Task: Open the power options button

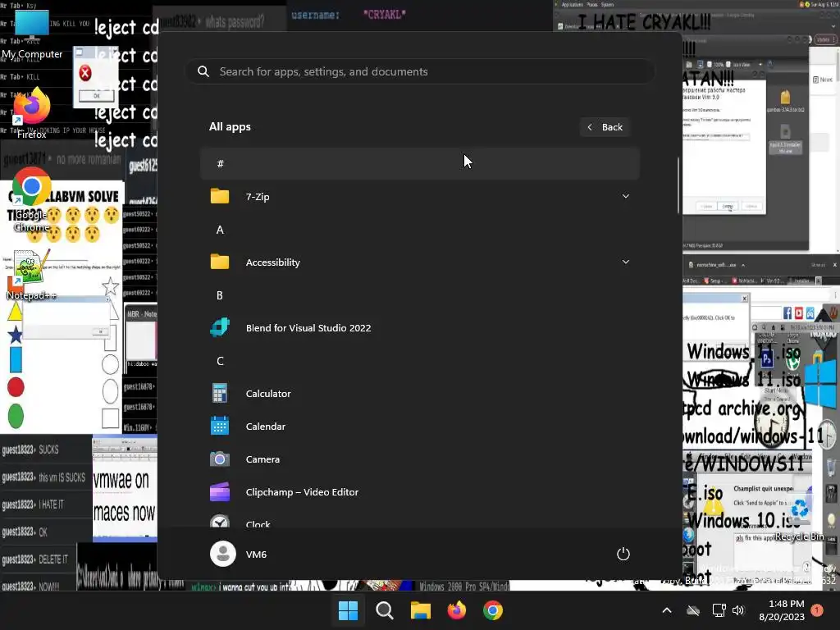Action: [x=623, y=554]
